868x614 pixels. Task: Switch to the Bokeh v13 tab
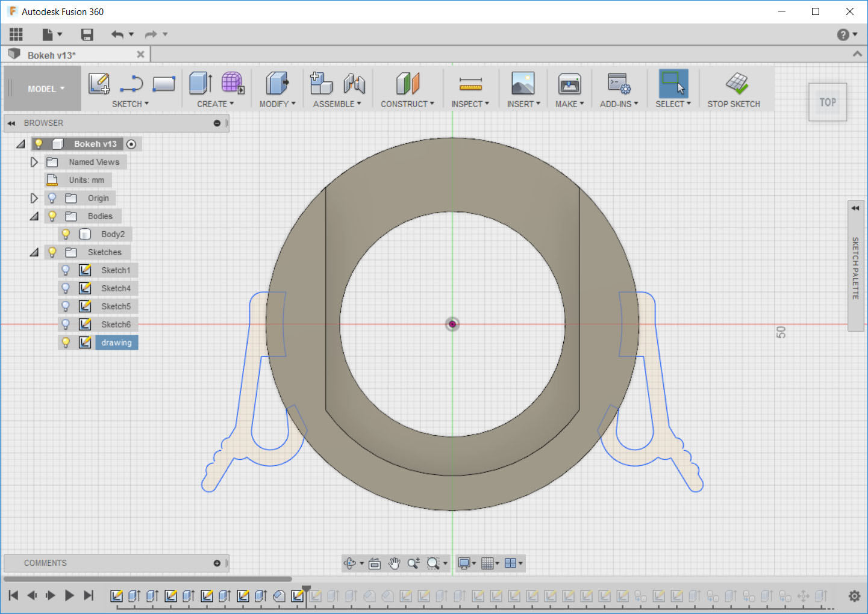coord(52,55)
